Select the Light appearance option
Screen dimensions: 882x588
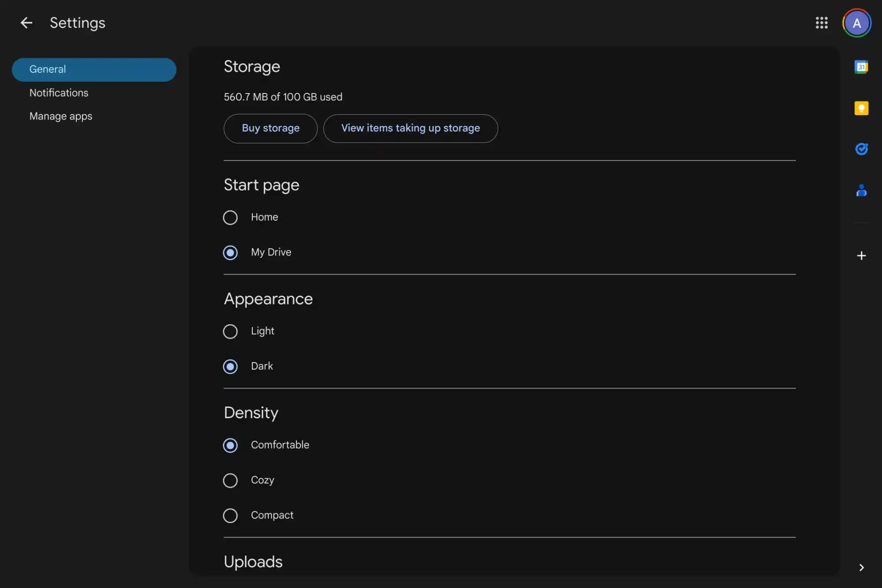(x=230, y=331)
